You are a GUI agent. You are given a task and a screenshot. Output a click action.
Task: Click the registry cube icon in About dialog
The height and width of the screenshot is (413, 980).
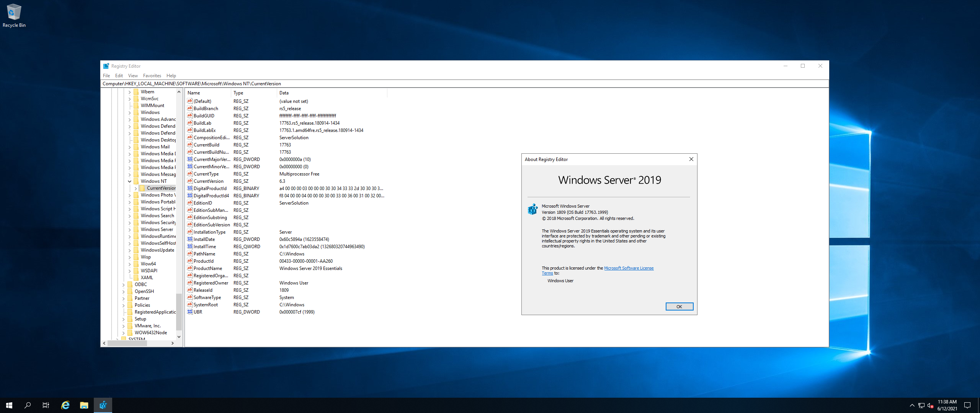tap(532, 209)
